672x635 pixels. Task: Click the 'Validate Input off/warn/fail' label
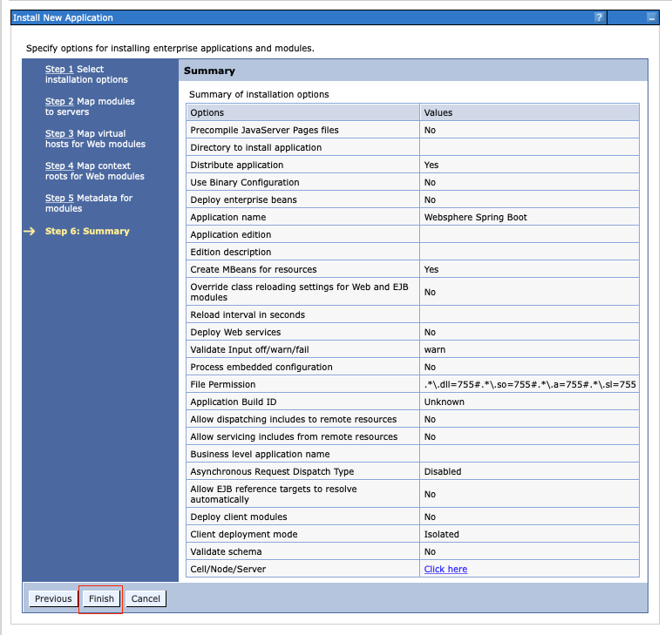coord(249,350)
